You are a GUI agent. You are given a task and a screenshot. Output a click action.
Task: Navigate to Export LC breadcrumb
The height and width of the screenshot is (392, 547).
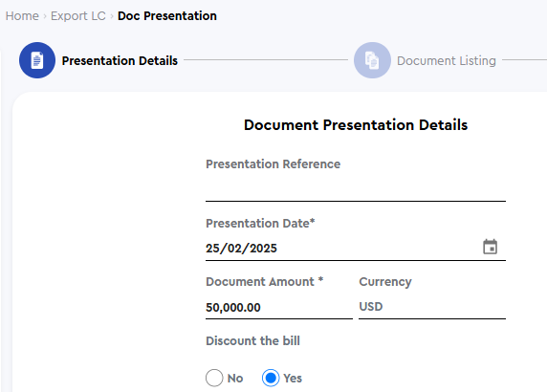point(78,16)
